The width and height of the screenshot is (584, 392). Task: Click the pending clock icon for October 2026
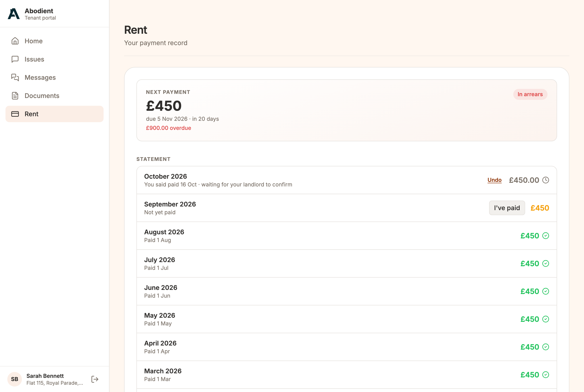[x=546, y=180]
